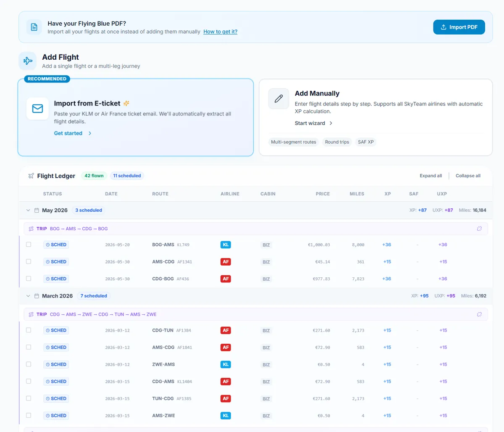This screenshot has height=432, width=504.
Task: Click the 42 flown filter badge
Action: (94, 176)
